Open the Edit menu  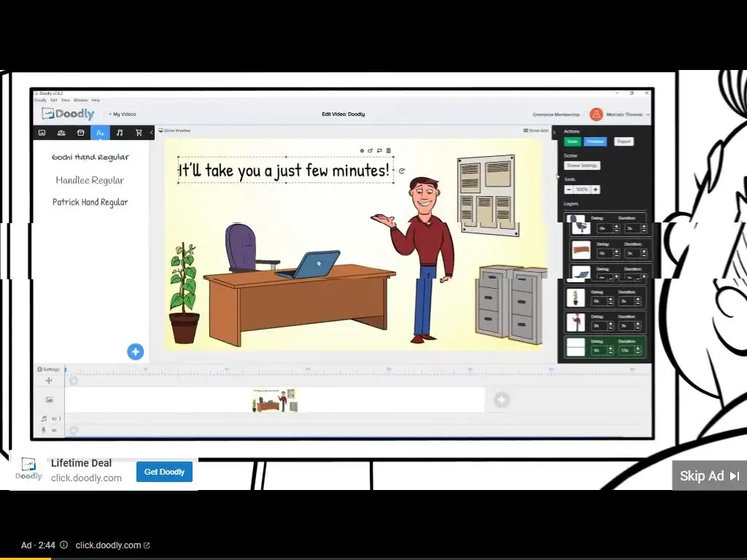(x=54, y=100)
